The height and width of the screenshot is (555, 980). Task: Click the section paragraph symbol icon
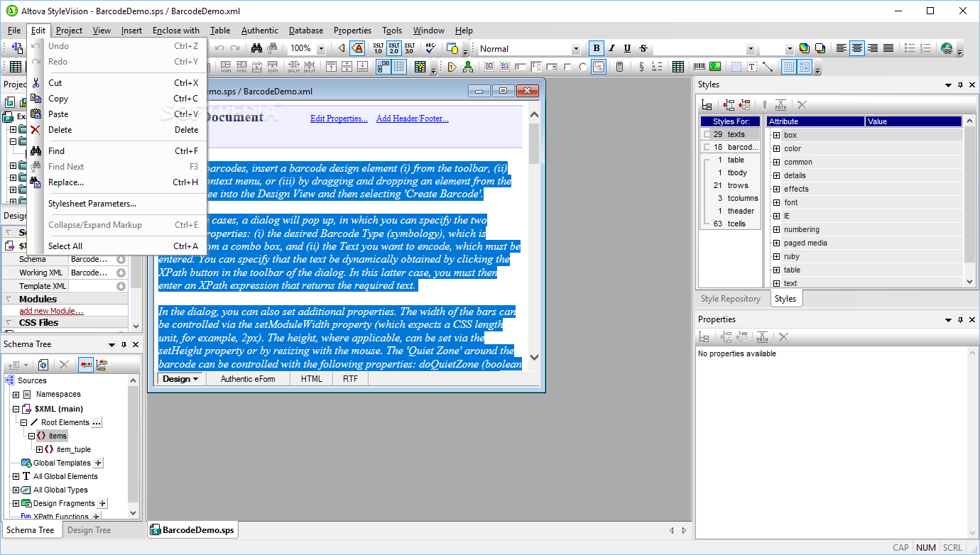click(642, 67)
